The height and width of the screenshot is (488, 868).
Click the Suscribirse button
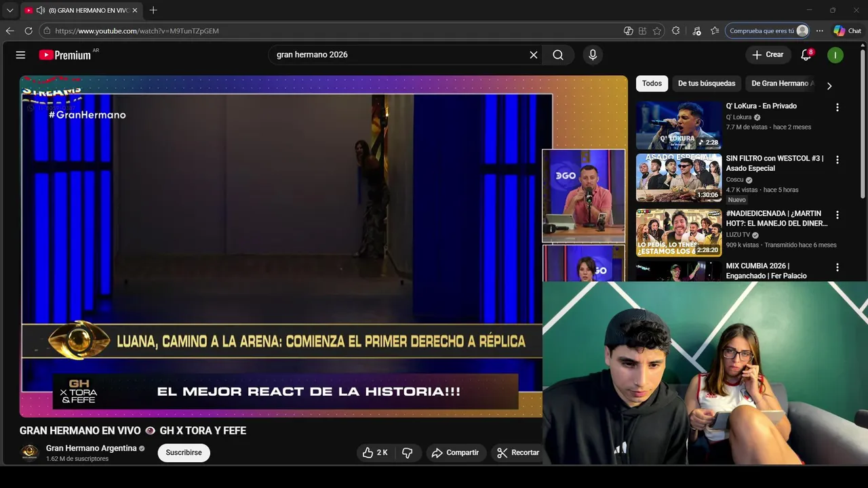(184, 453)
